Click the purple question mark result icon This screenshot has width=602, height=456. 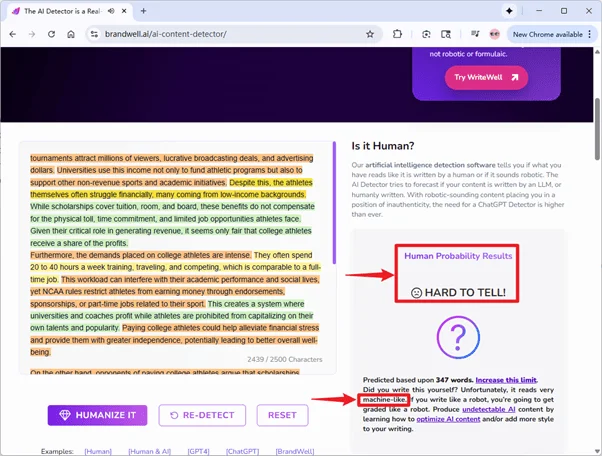[x=458, y=337]
